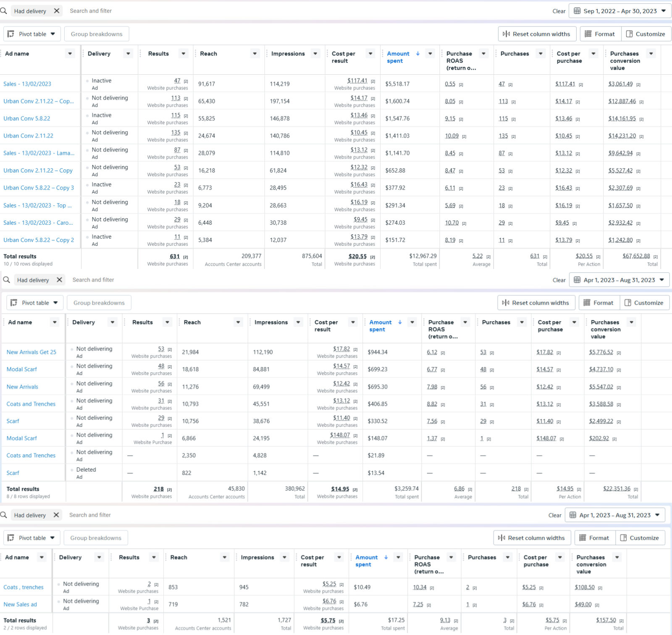Click Group breakdowns in top panel
The width and height of the screenshot is (672, 635).
pyautogui.click(x=97, y=34)
